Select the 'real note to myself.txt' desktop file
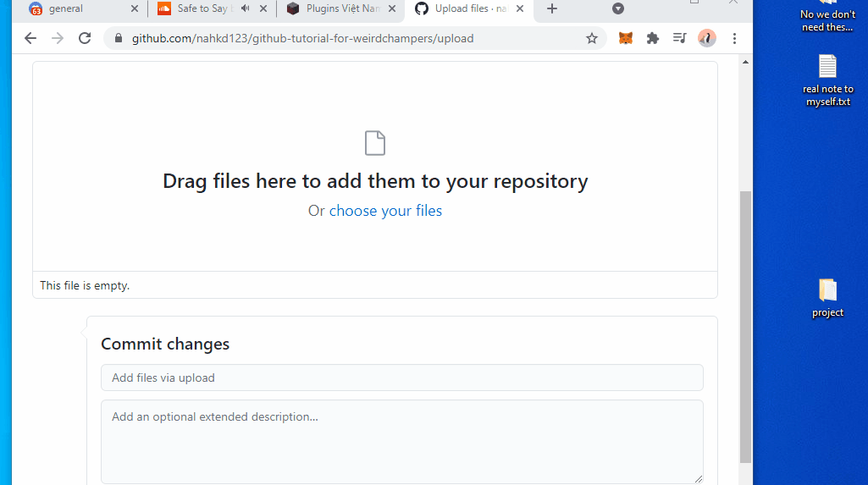The image size is (868, 485). click(x=827, y=80)
